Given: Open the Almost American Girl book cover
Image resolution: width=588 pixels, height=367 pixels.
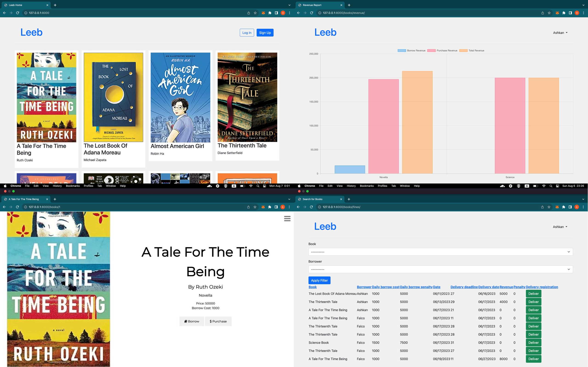Looking at the screenshot, I should (x=180, y=97).
